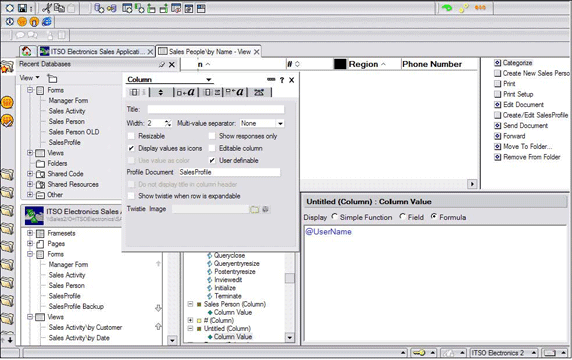The image size is (572, 360).
Task: Open the Column properties selector dropdown
Action: [208, 80]
